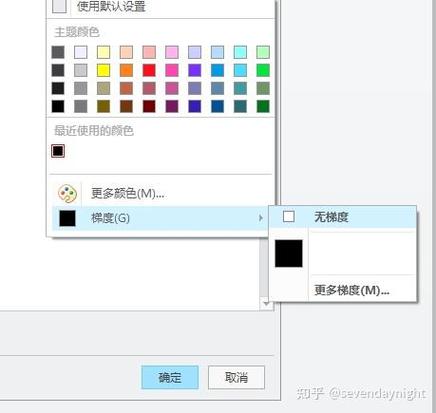Click the scrollbar down arrow below the menu
This screenshot has width=436, height=413.
(x=266, y=304)
